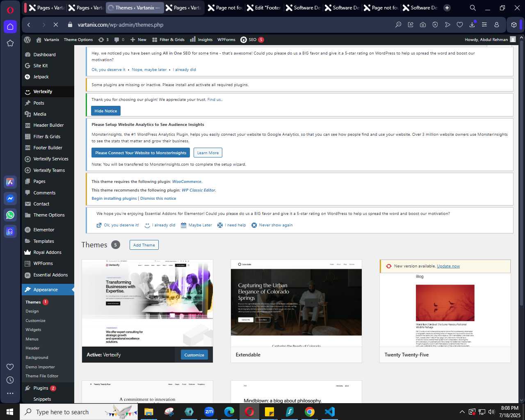Click Never show again link

coord(272,225)
